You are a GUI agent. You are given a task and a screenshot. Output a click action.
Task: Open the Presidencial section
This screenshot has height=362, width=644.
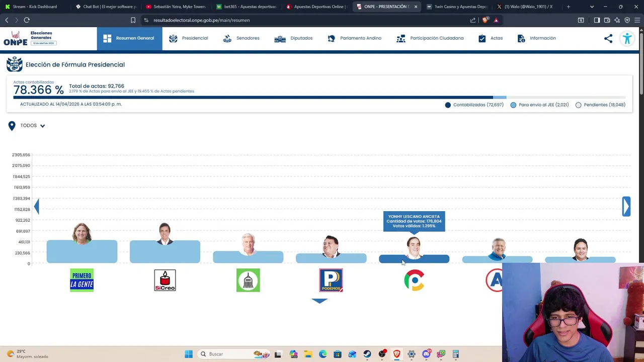coord(189,38)
